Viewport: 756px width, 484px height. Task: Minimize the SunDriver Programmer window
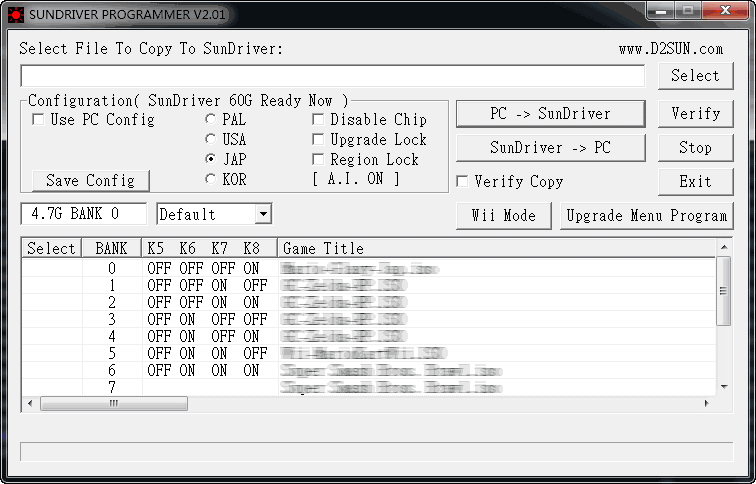coord(661,11)
